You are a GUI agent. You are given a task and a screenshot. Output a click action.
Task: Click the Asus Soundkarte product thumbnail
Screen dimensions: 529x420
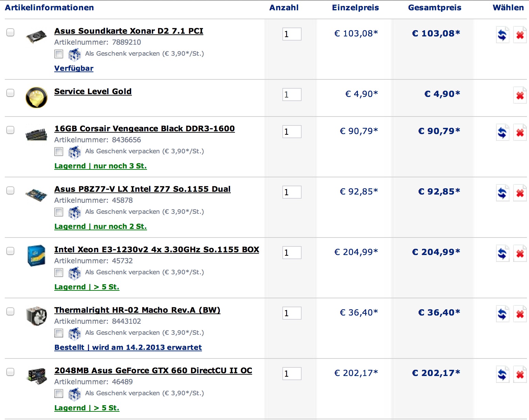point(36,36)
